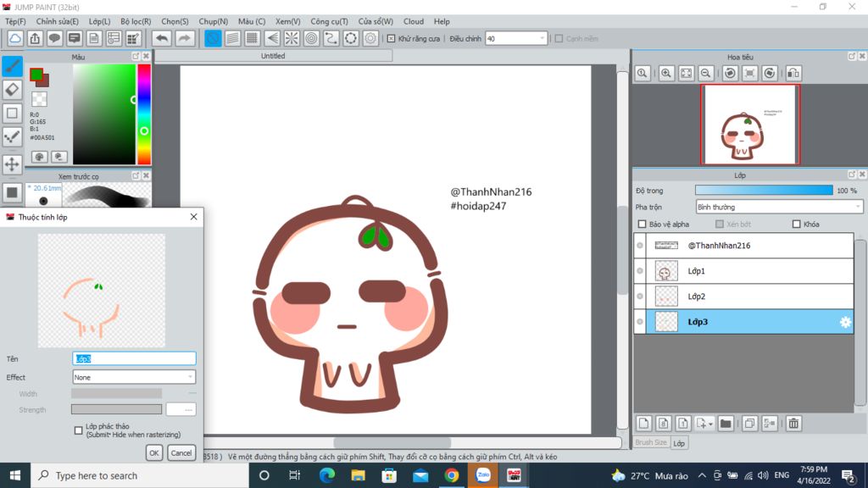Viewport: 868px width, 488px height.
Task: Turn off snap using the blue highlighted icon
Action: pos(213,38)
